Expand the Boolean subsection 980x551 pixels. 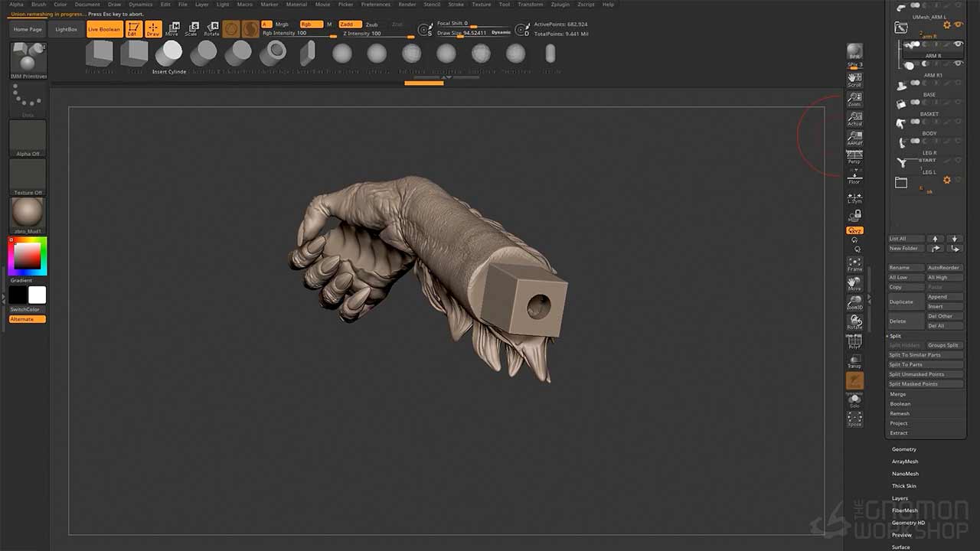point(900,404)
